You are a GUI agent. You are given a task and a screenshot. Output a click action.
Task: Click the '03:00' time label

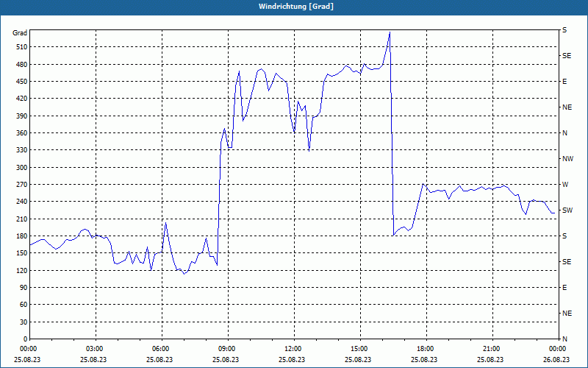pyautogui.click(x=94, y=348)
